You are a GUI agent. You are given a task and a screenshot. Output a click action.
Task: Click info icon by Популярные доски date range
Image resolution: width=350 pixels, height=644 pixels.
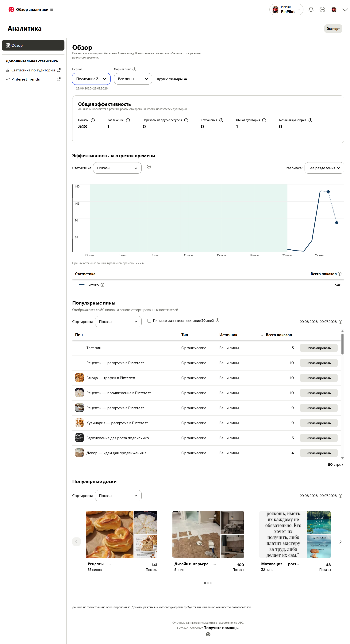point(340,496)
